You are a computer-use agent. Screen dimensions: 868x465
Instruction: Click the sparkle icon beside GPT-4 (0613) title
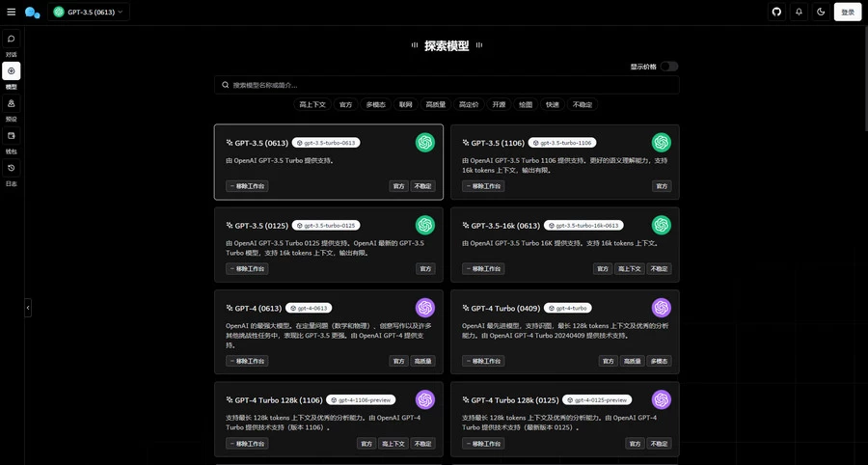230,308
